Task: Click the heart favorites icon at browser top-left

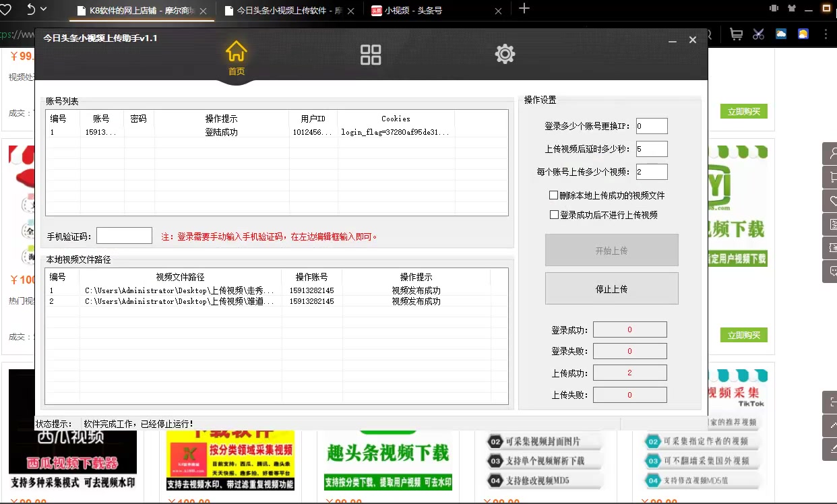Action: [x=5, y=9]
